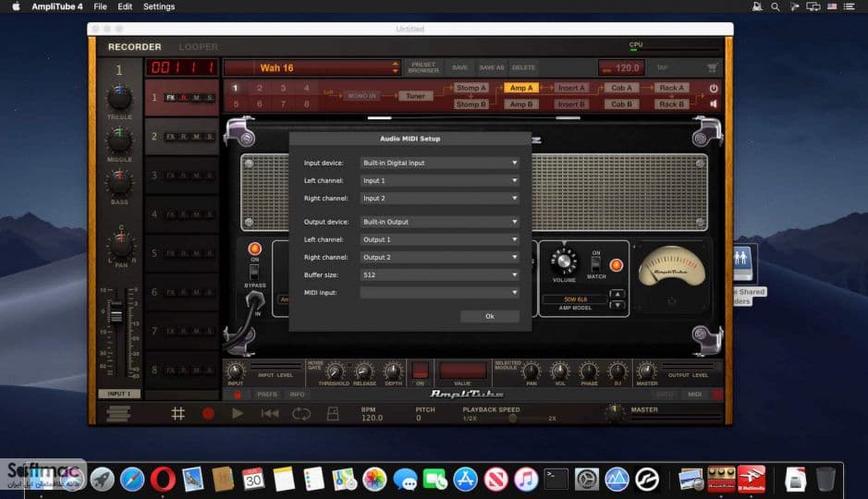Screen dimensions: 868x499
Task: Click the Tuner module in signal chain
Action: click(415, 96)
